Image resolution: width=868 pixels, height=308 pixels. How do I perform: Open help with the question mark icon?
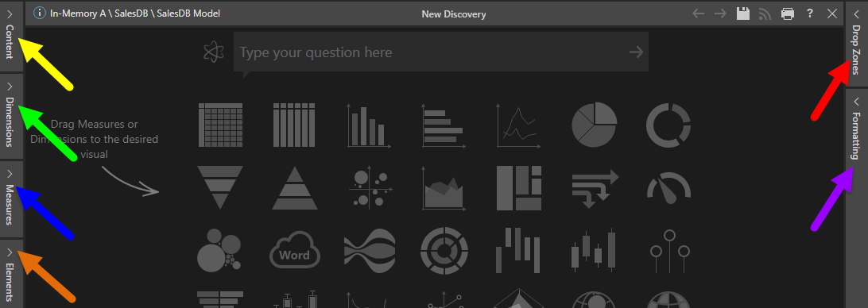click(x=810, y=13)
